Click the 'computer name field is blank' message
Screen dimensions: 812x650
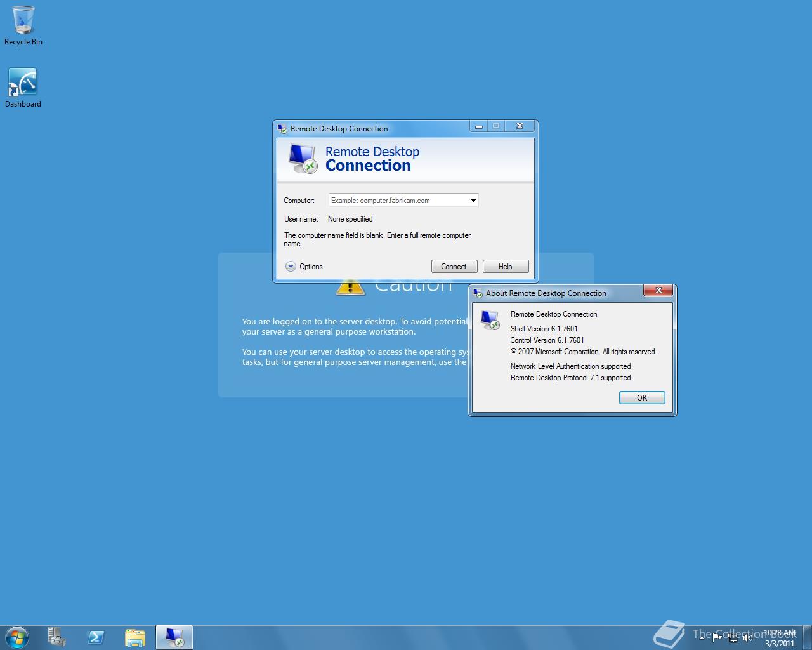[377, 239]
